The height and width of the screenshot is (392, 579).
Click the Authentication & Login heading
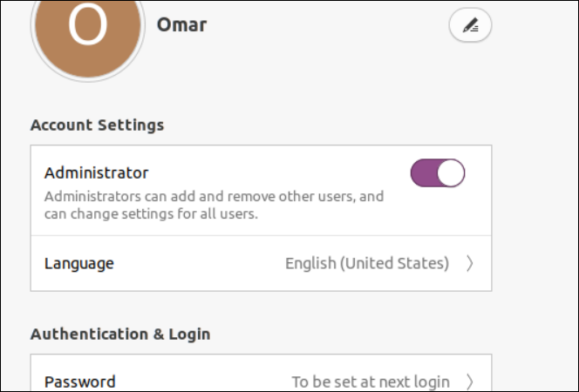point(120,335)
